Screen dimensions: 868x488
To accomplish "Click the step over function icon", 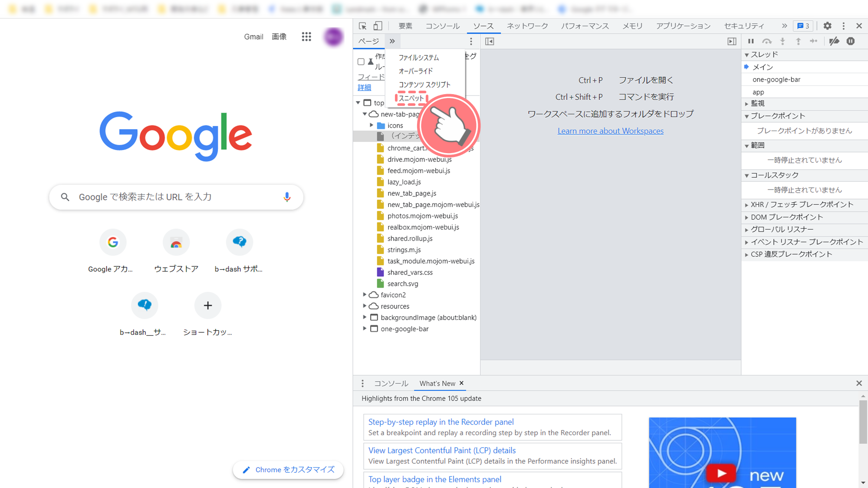I will click(x=767, y=41).
